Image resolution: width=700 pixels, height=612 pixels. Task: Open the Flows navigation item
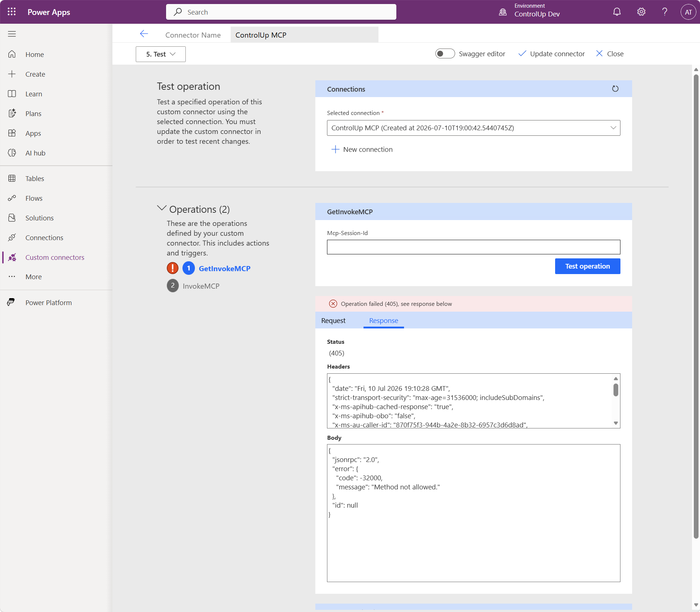coord(34,198)
